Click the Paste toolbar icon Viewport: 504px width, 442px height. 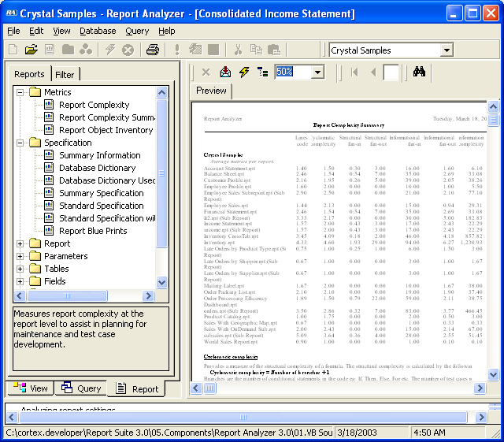274,50
